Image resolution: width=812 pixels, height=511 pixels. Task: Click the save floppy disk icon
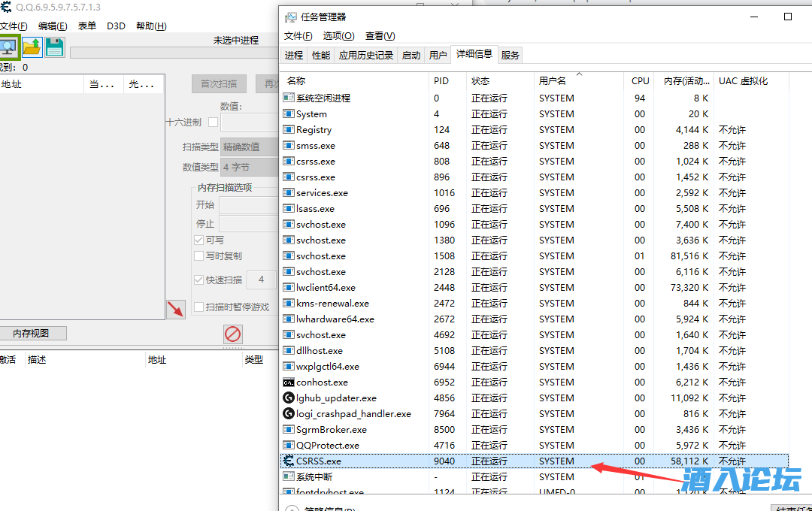point(54,47)
